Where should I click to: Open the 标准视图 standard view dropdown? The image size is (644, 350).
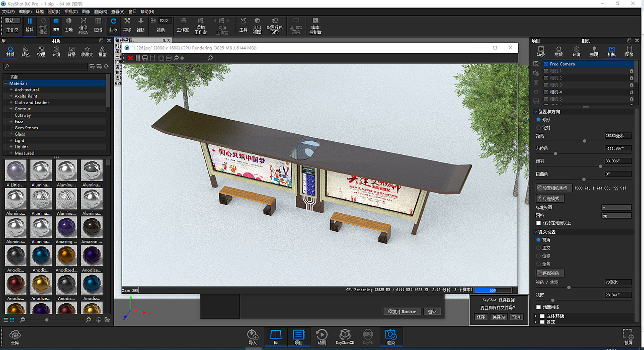[616, 207]
